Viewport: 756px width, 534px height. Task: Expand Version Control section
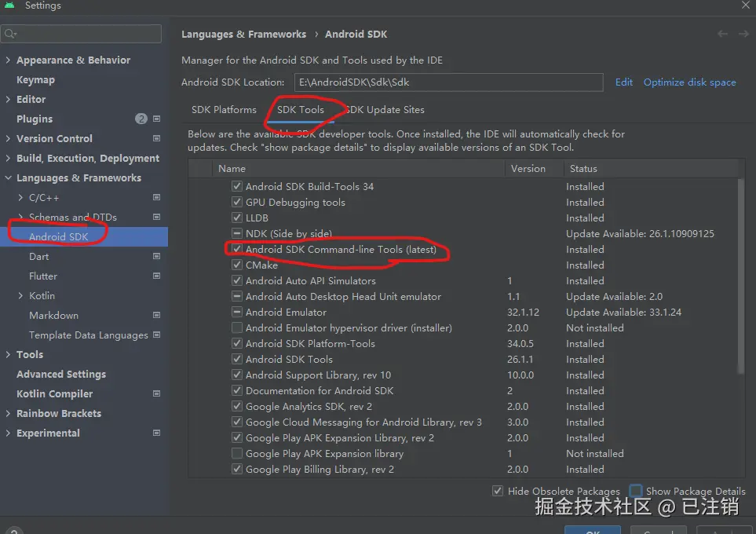(x=8, y=138)
